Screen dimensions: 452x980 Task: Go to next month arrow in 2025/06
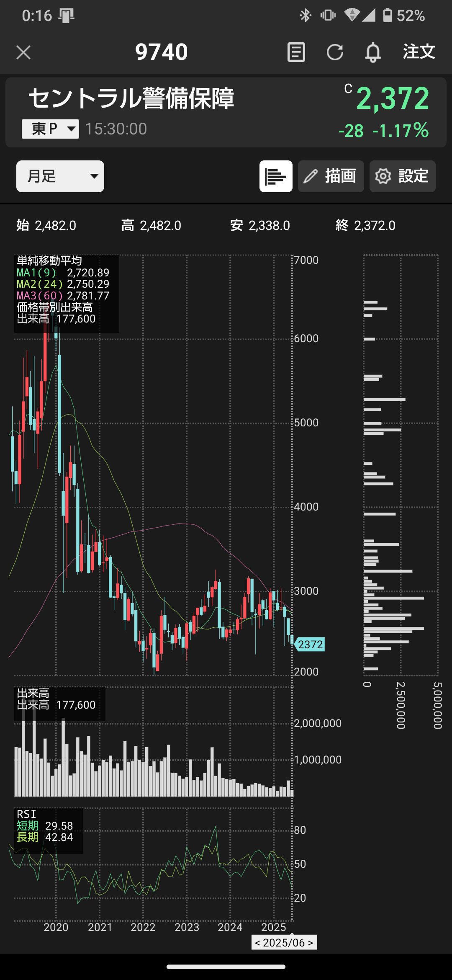[x=311, y=943]
